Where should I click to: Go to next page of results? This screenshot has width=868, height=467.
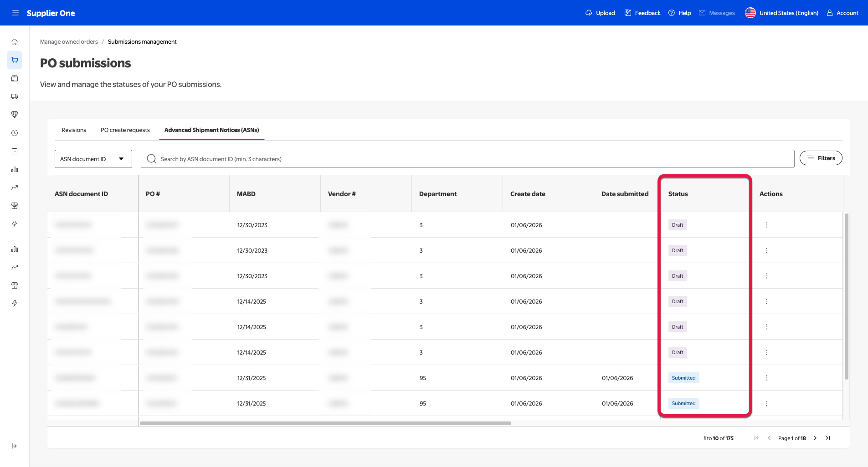tap(815, 438)
